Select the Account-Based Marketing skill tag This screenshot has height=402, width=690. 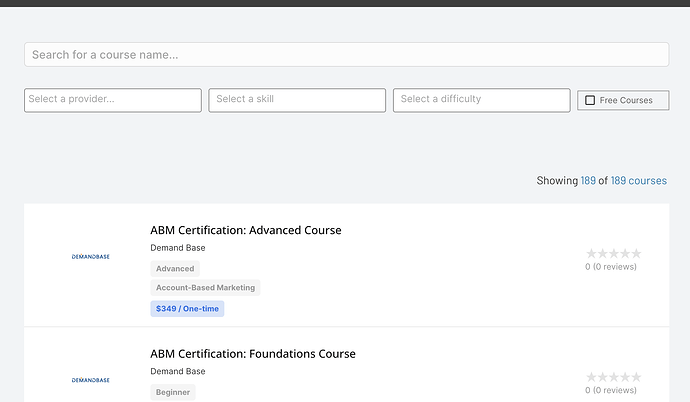[205, 288]
